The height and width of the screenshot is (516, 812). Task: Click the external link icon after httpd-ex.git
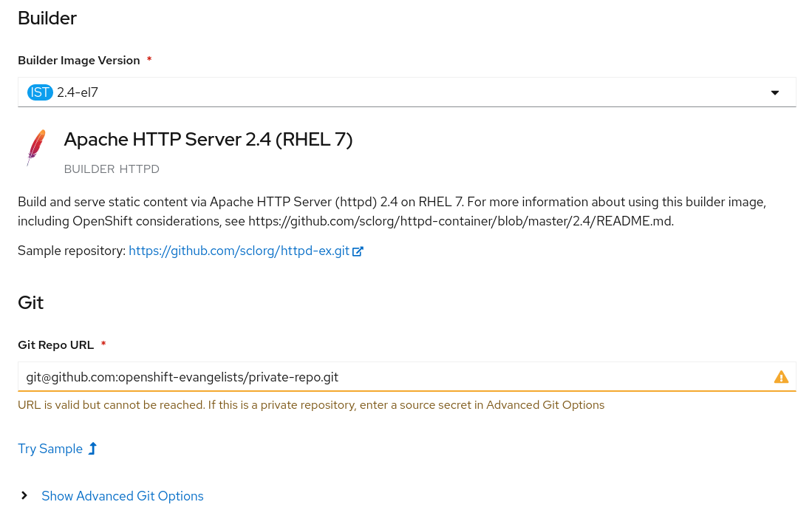(x=358, y=251)
